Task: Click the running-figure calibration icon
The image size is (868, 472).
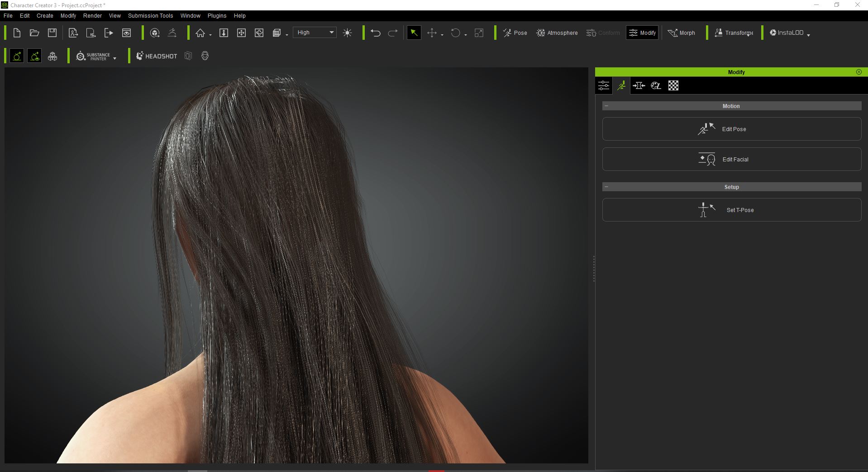Action: click(172, 33)
